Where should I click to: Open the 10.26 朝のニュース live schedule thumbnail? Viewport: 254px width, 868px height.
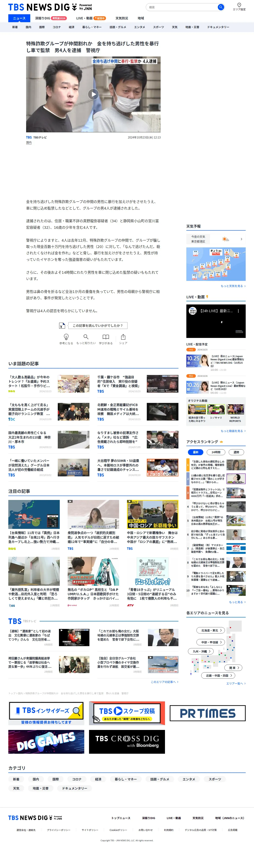tap(197, 387)
